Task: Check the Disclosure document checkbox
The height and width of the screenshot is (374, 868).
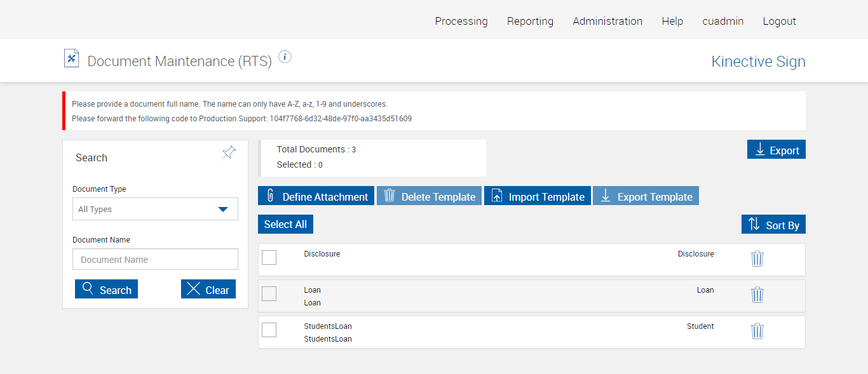Action: coord(269,257)
